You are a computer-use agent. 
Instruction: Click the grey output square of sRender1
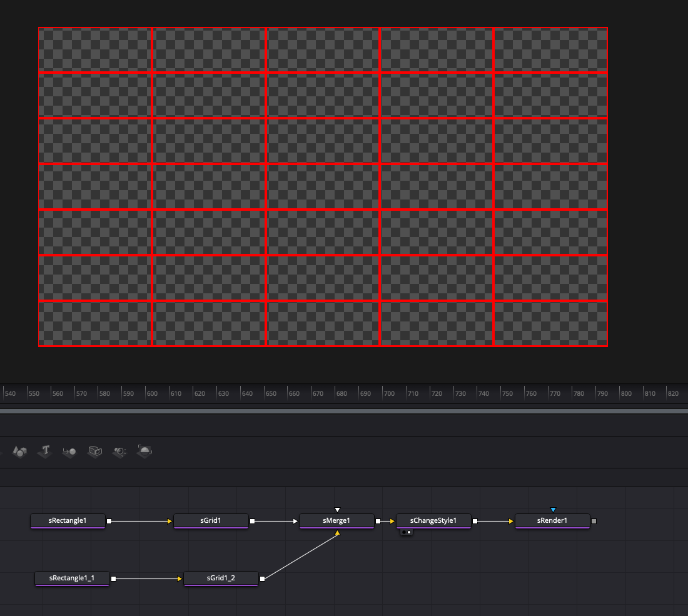(594, 521)
